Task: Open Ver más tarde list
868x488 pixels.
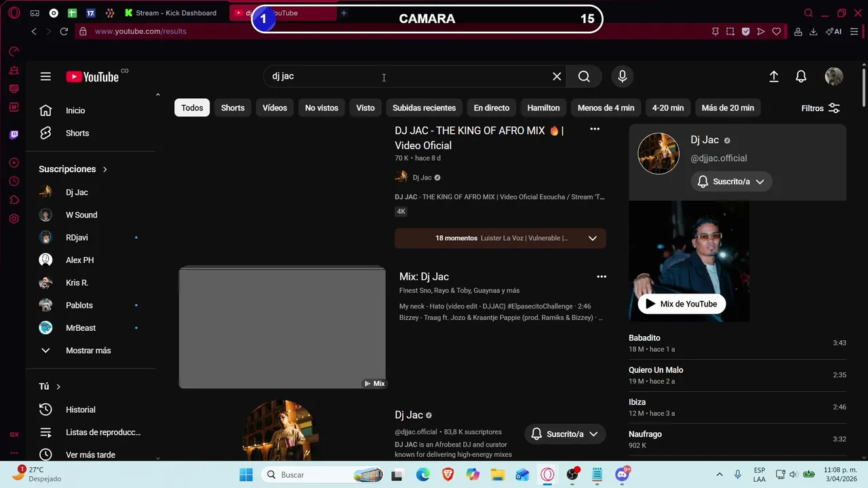Action: click(90, 455)
